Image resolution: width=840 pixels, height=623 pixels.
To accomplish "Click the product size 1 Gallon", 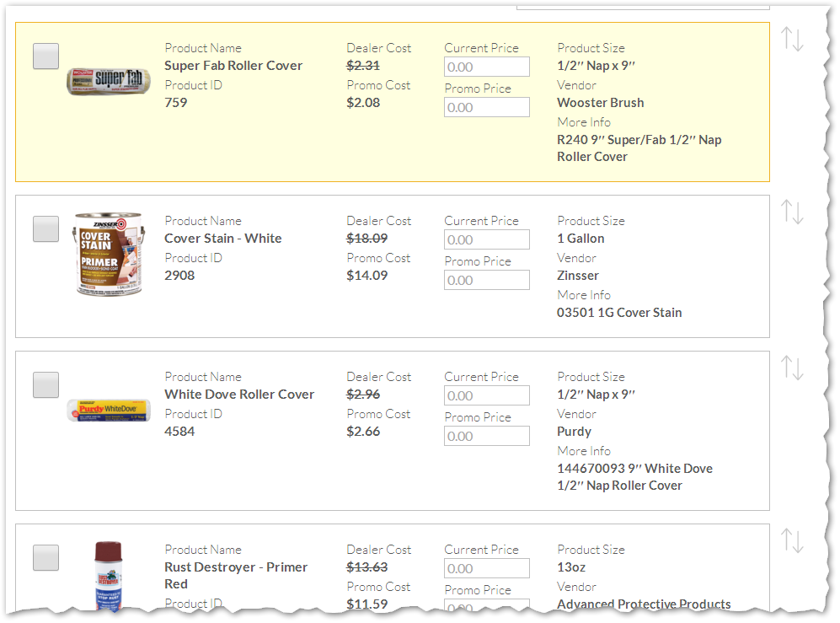I will click(581, 238).
